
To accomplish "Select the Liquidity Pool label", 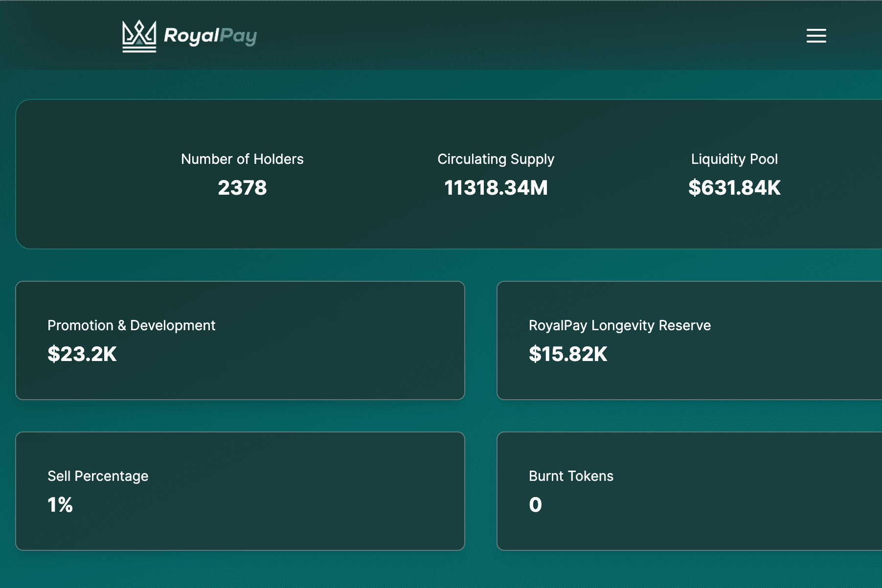I will click(x=734, y=159).
